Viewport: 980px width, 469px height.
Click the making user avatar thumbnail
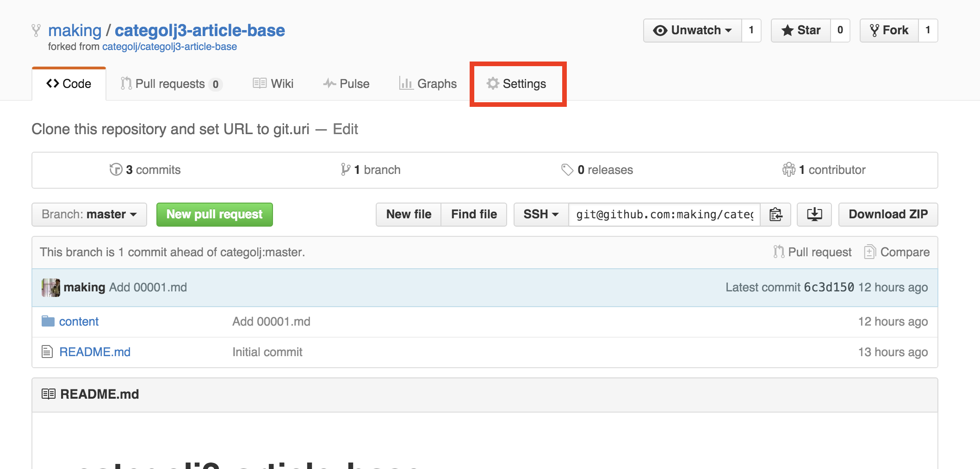pos(50,287)
